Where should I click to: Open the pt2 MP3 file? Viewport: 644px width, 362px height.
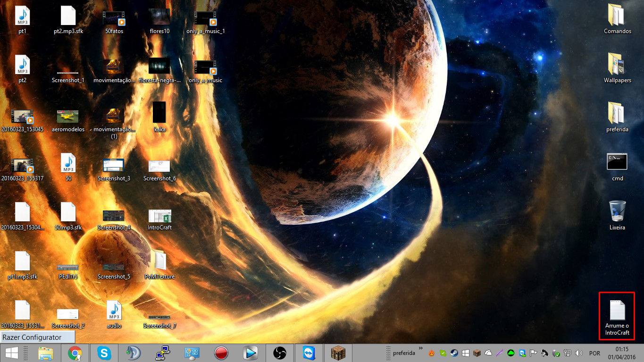tap(22, 69)
